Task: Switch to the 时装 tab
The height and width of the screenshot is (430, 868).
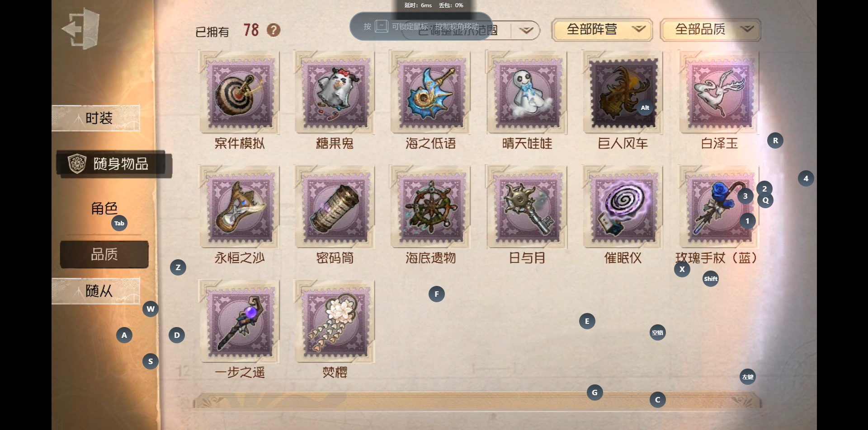Action: click(x=96, y=118)
